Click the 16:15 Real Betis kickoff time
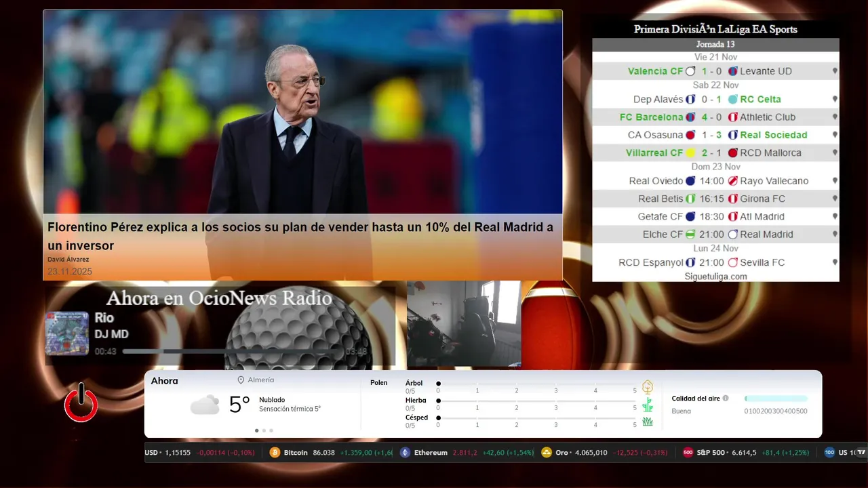The width and height of the screenshot is (868, 488). (x=711, y=199)
